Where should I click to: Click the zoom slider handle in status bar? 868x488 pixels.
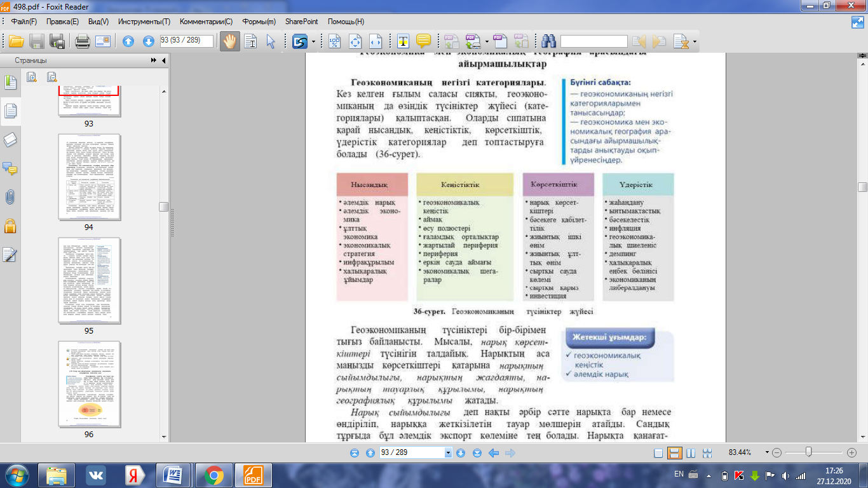click(x=808, y=452)
